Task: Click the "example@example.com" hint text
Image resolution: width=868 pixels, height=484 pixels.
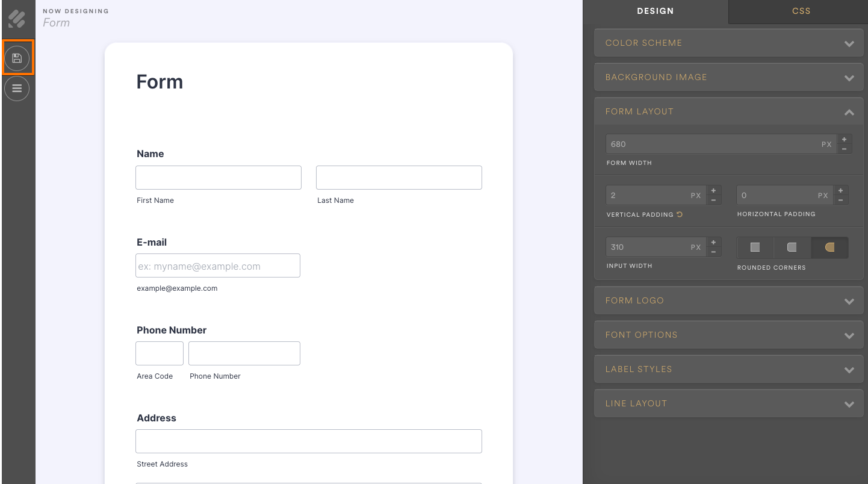Action: pyautogui.click(x=177, y=288)
